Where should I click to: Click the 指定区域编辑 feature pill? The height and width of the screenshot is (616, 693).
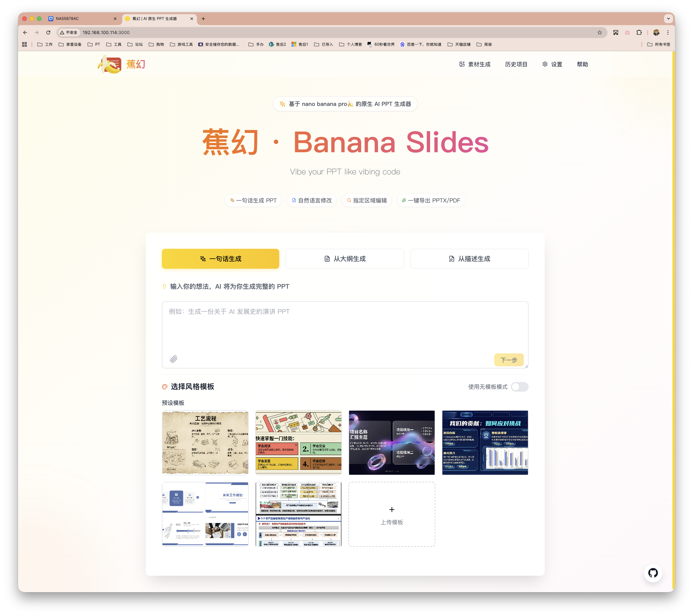pyautogui.click(x=366, y=200)
